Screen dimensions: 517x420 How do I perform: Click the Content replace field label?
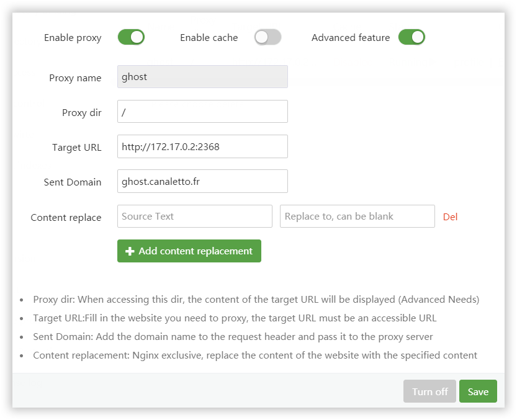(66, 218)
